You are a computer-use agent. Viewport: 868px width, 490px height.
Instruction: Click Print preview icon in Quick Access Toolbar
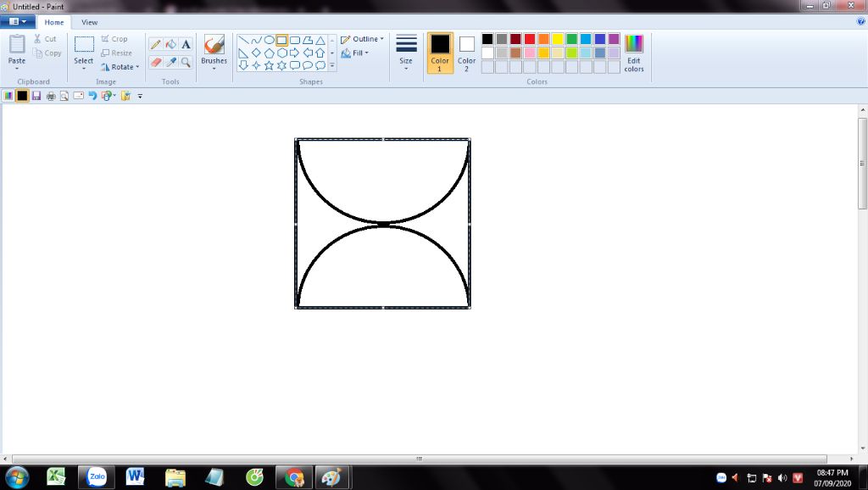pos(64,96)
